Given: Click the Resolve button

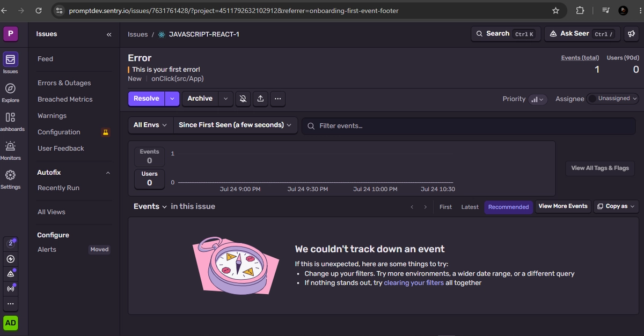Looking at the screenshot, I should tap(147, 99).
